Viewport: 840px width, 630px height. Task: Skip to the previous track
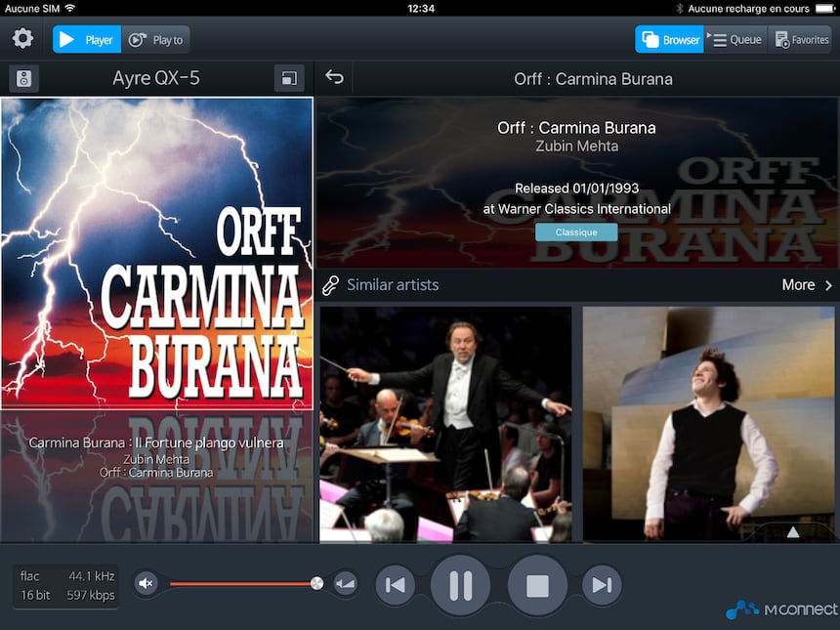[395, 584]
